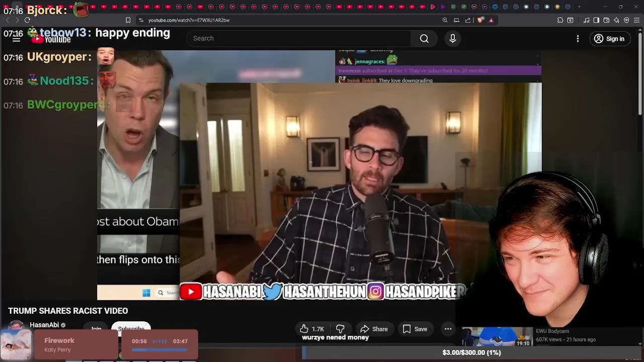Submit search with magnifier button
This screenshot has width=644, height=362.
click(x=424, y=38)
